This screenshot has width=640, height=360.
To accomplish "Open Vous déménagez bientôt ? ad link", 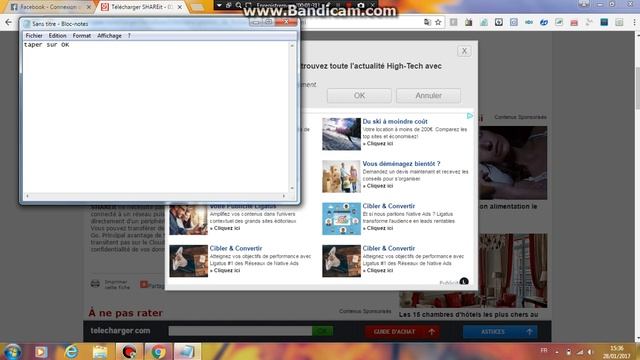I will tap(401, 164).
